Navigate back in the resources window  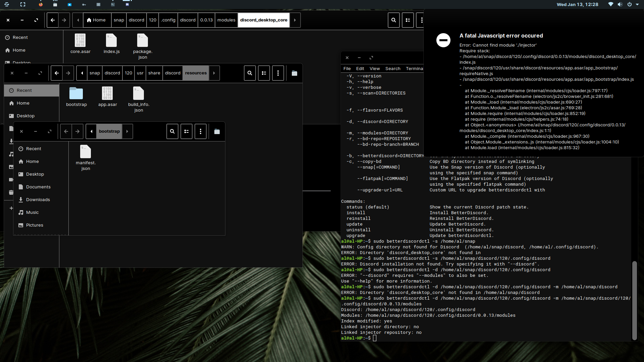(x=56, y=73)
